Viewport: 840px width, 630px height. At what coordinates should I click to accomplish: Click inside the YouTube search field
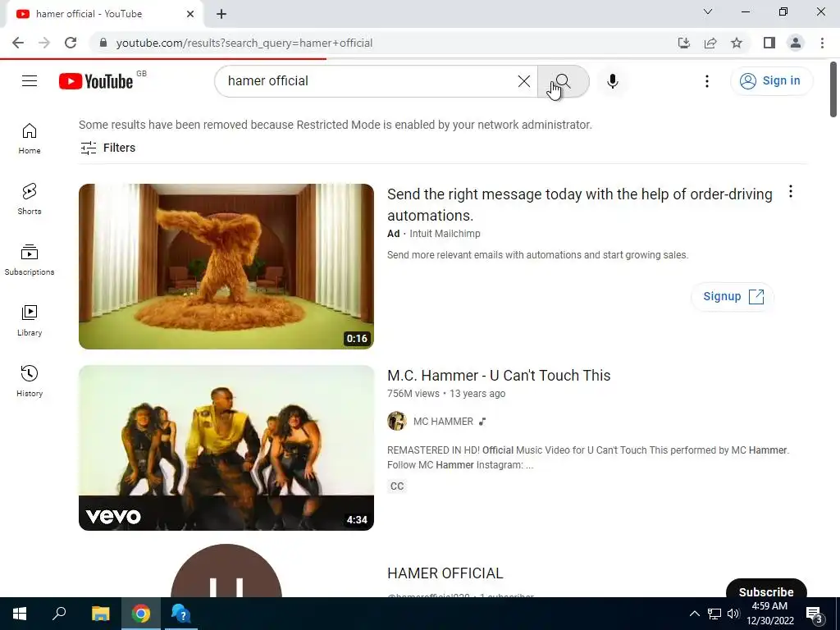[x=370, y=81]
